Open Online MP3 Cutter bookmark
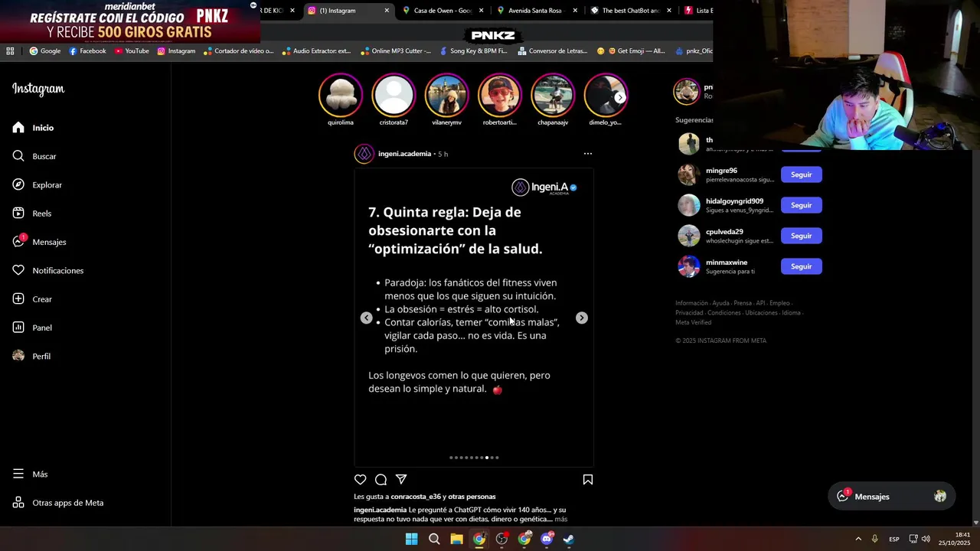 [x=395, y=51]
